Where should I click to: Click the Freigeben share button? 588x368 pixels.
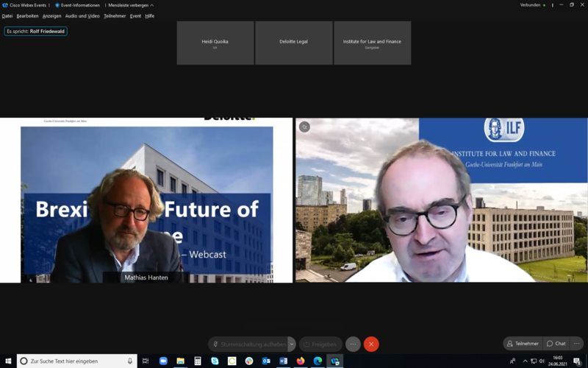320,344
